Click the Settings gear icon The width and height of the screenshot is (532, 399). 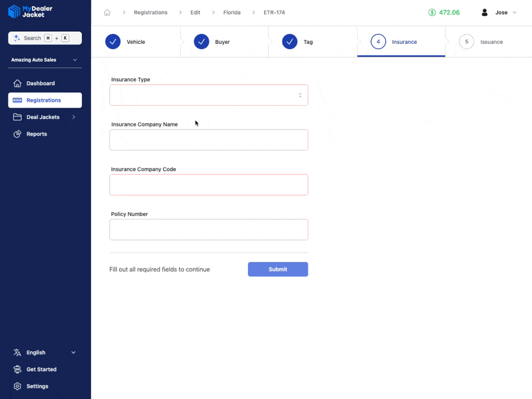point(17,386)
